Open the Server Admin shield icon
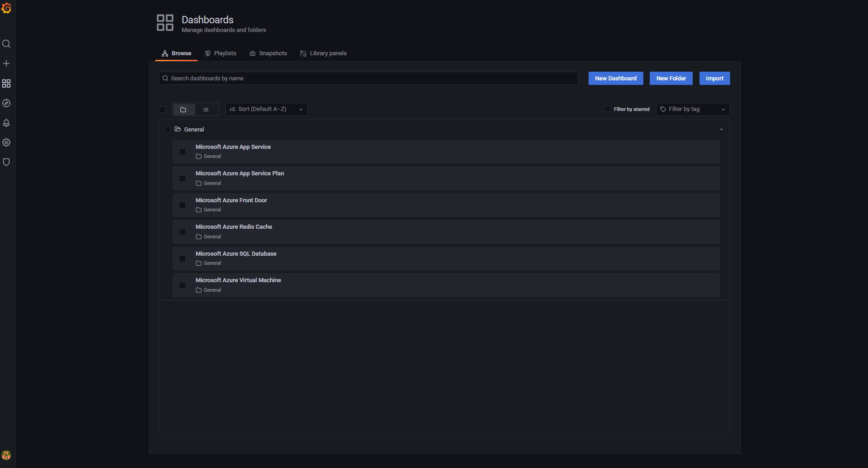This screenshot has width=868, height=468. (x=6, y=162)
